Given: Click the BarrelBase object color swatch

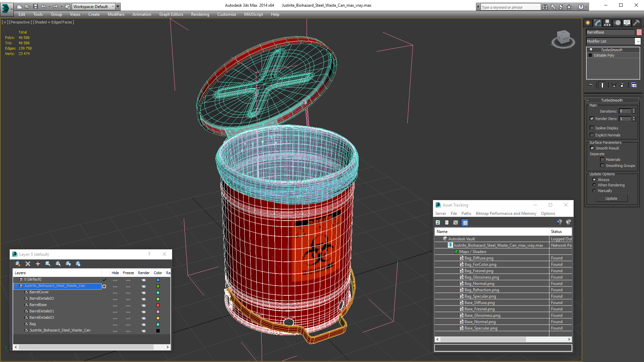Looking at the screenshot, I should [x=639, y=32].
